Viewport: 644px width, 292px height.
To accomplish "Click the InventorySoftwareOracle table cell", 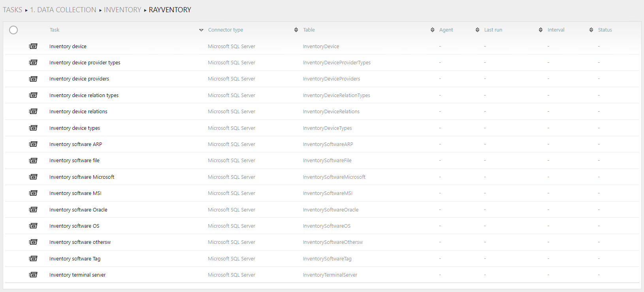I will [x=331, y=210].
